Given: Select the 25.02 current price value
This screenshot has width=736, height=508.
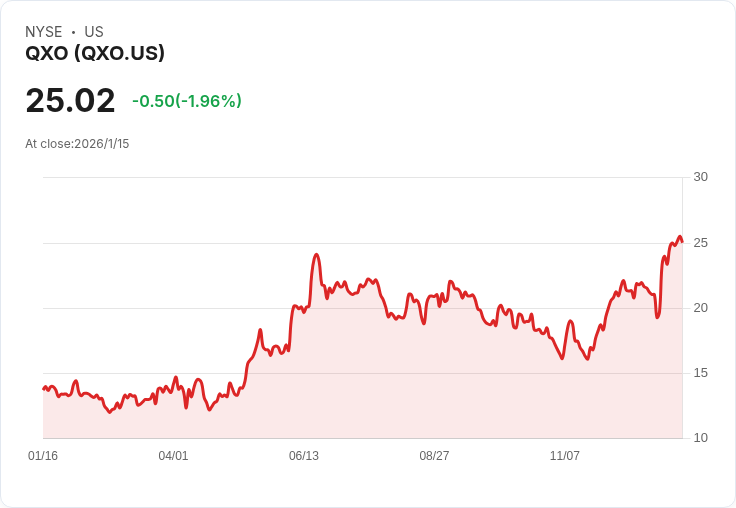Looking at the screenshot, I should click(x=70, y=100).
